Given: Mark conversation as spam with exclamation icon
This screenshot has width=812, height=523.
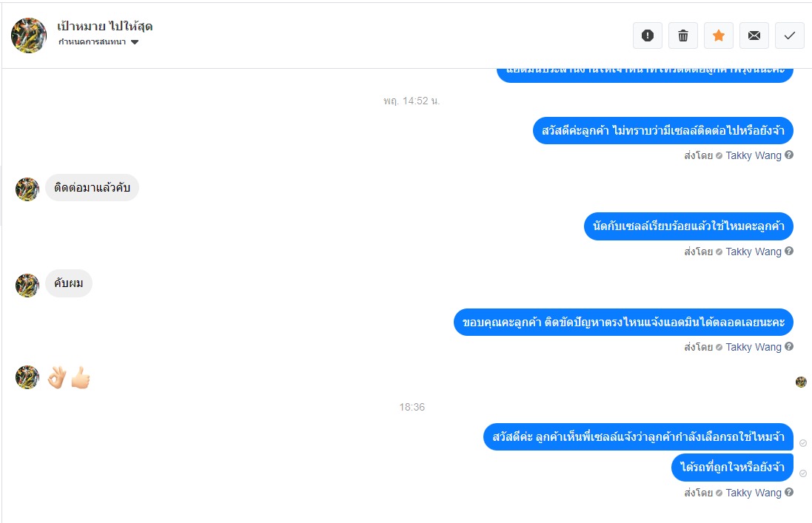Looking at the screenshot, I should click(x=648, y=36).
